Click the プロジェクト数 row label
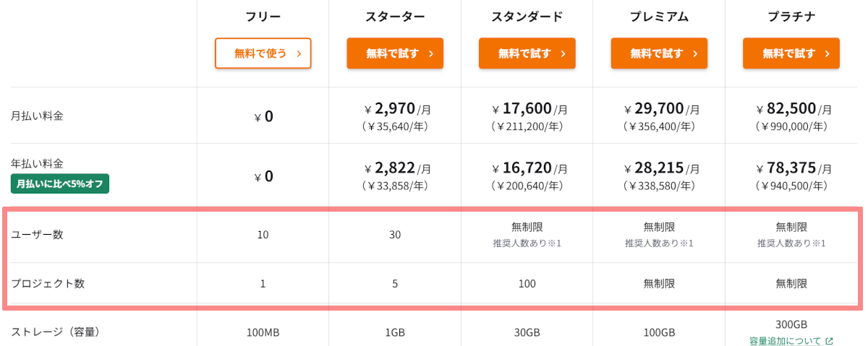The width and height of the screenshot is (868, 346). (48, 283)
